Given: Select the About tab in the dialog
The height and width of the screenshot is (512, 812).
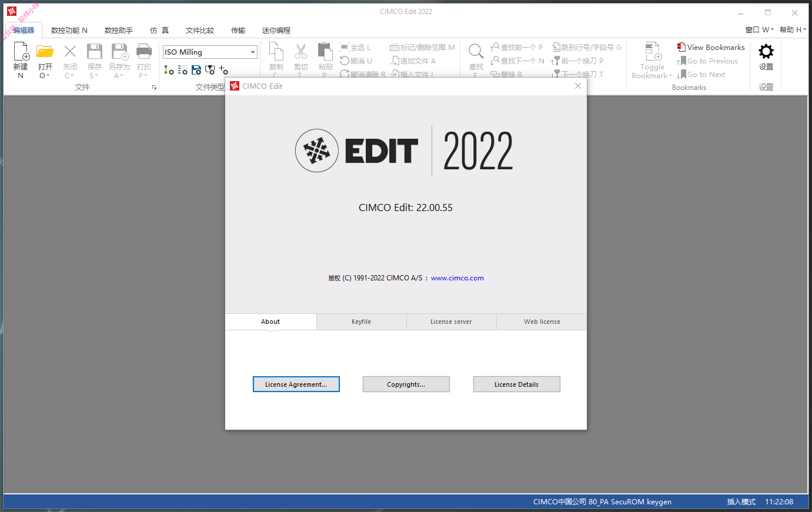Looking at the screenshot, I should tap(270, 322).
